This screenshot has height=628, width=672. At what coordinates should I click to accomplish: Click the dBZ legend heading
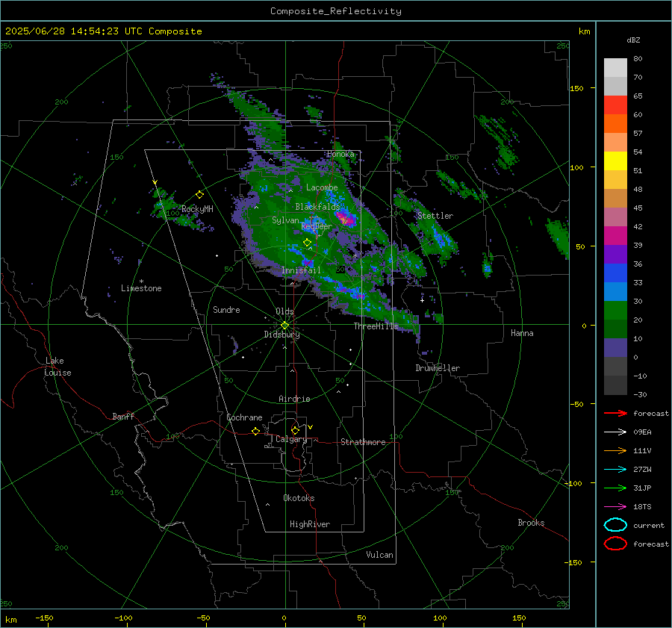[x=633, y=40]
